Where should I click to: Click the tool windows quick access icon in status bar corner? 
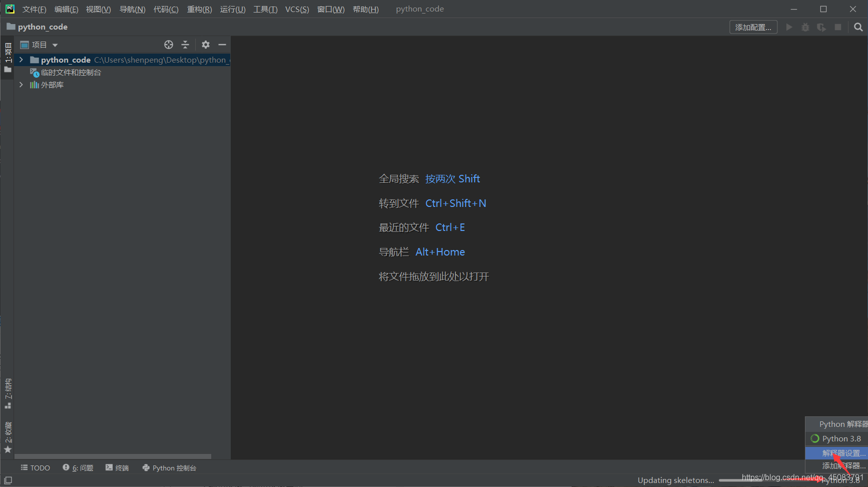click(8, 480)
